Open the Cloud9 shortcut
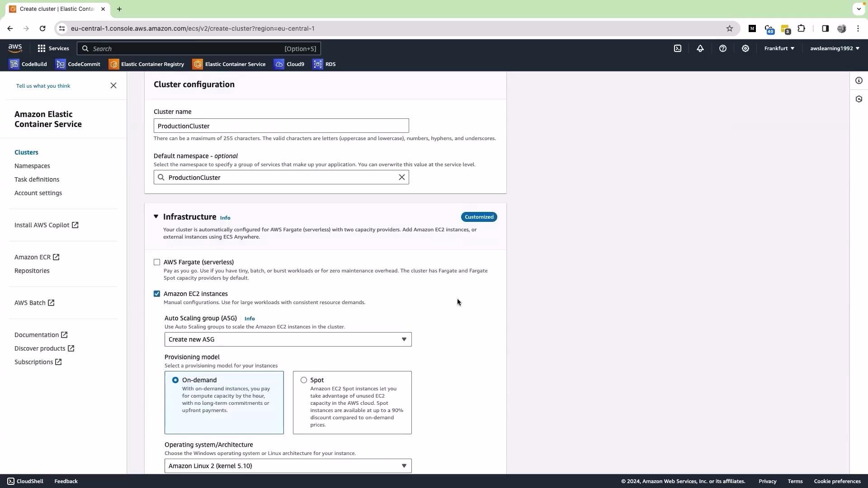 click(289, 64)
